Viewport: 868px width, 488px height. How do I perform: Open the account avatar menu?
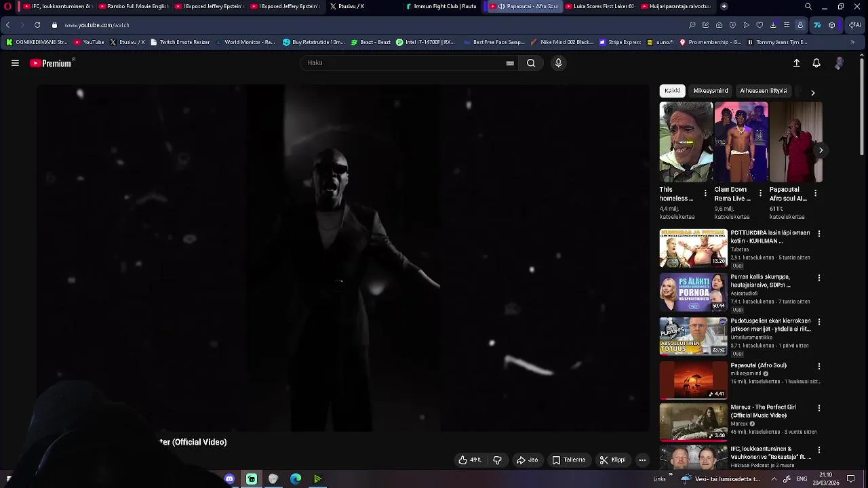(x=840, y=63)
